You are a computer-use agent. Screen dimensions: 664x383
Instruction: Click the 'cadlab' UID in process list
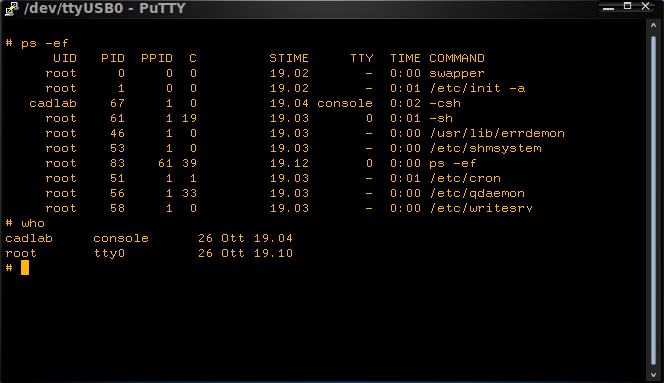[53, 103]
